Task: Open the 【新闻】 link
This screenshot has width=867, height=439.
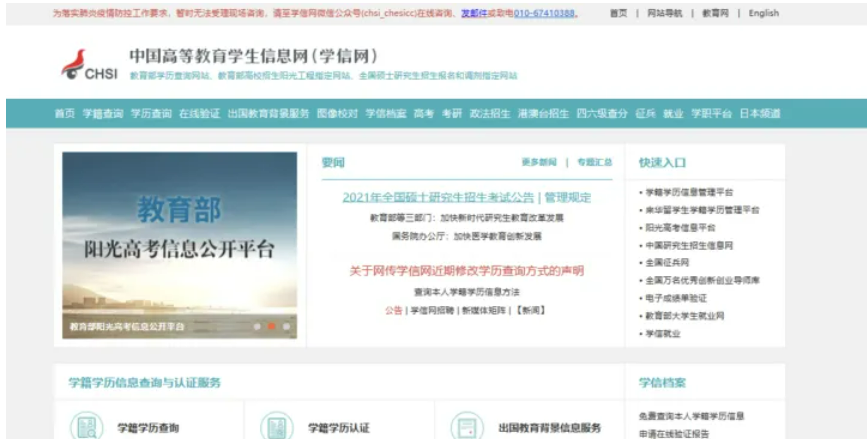Action: click(x=530, y=311)
